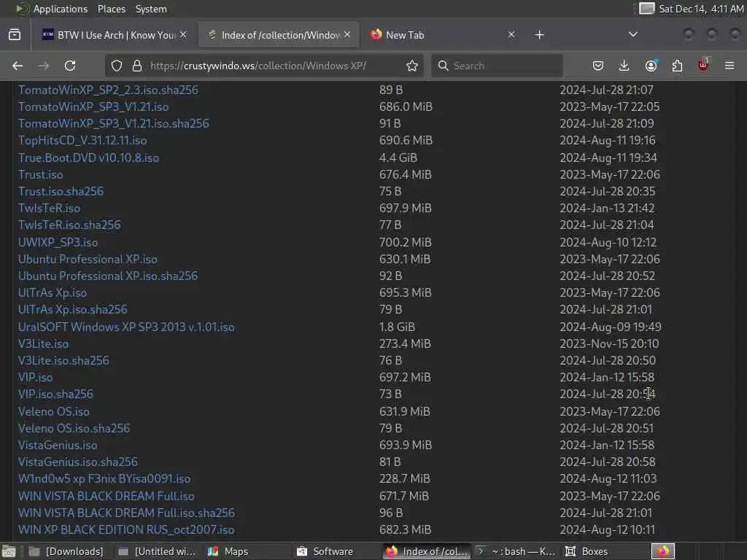Close the Index of /collection tab
This screenshot has width=747, height=560.
[347, 35]
